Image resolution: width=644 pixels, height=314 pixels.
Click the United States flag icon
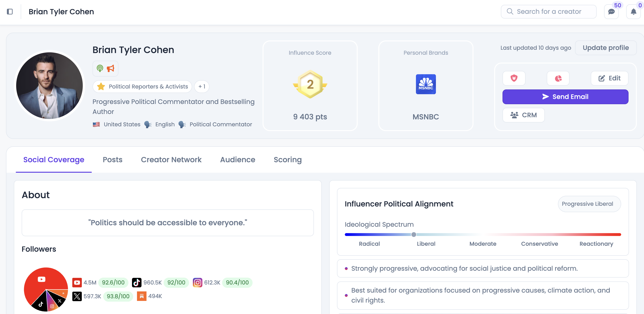pos(96,124)
